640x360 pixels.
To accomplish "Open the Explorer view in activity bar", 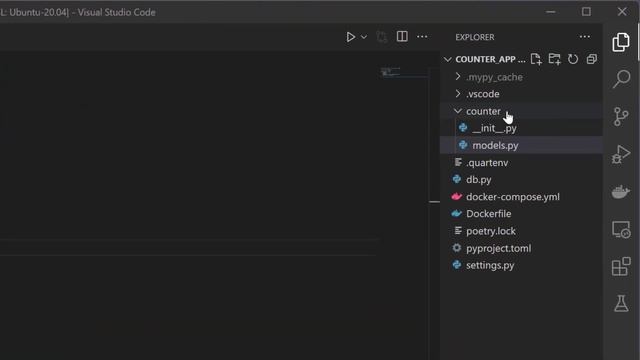I will tap(621, 42).
